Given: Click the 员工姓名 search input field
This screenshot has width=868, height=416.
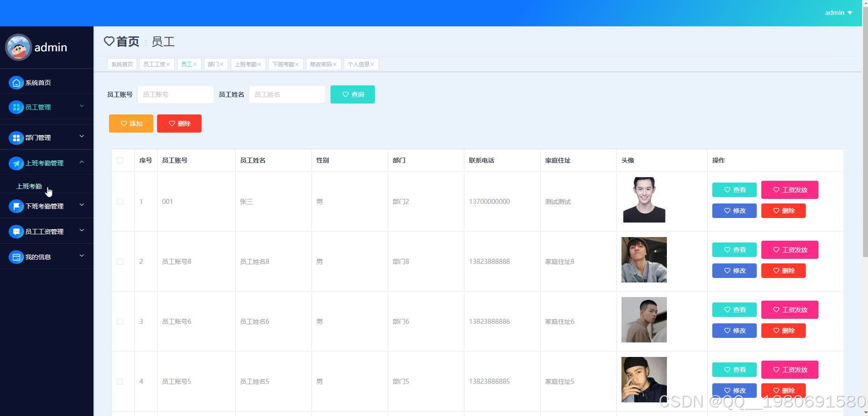Looking at the screenshot, I should click(x=286, y=94).
